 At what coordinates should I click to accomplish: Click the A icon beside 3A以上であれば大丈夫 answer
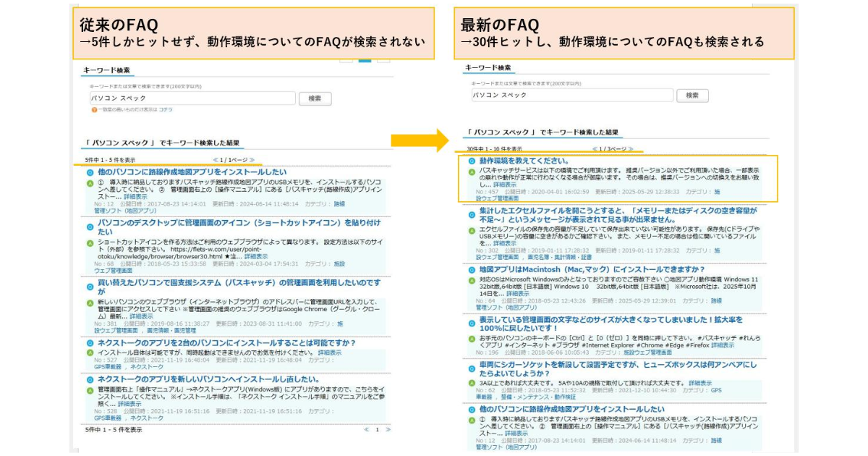pyautogui.click(x=471, y=382)
